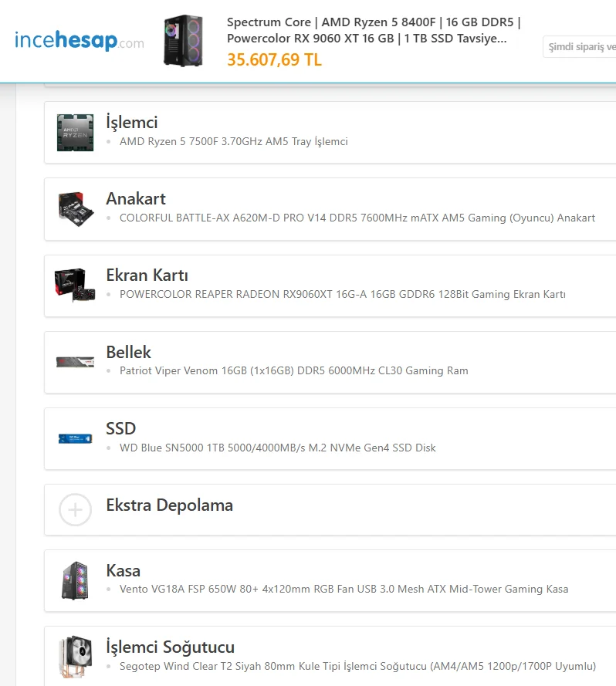Click the Patriot Viper RAM image

pos(75,361)
